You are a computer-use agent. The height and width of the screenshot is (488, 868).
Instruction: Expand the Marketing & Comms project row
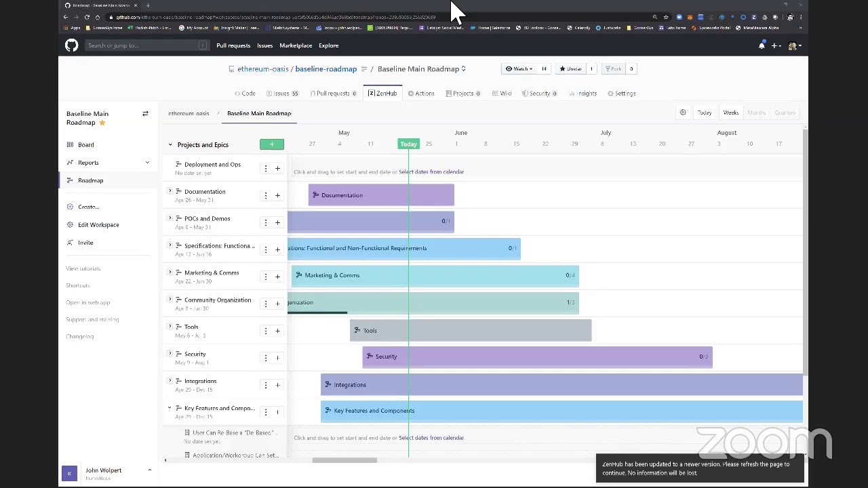170,272
